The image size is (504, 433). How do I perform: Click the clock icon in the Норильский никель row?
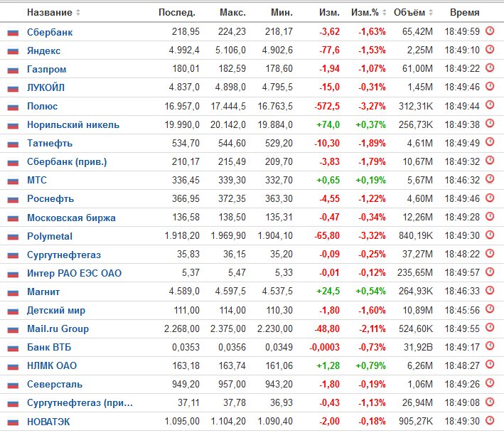click(x=490, y=124)
